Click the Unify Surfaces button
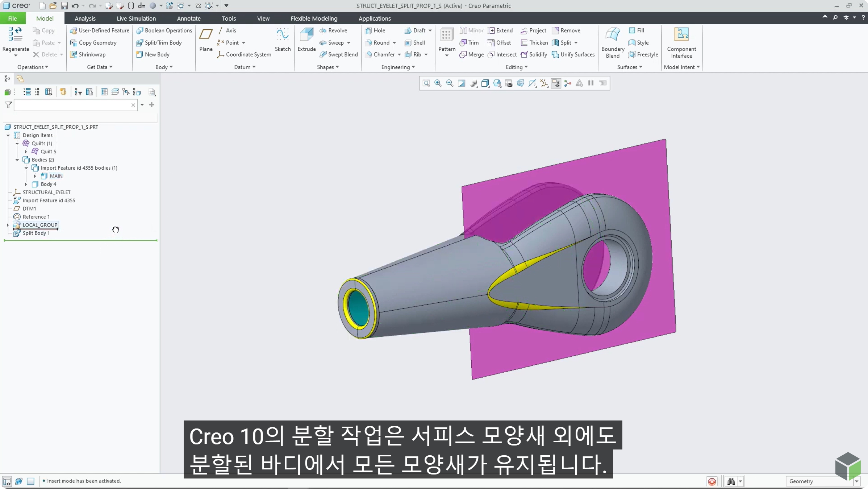 [573, 54]
